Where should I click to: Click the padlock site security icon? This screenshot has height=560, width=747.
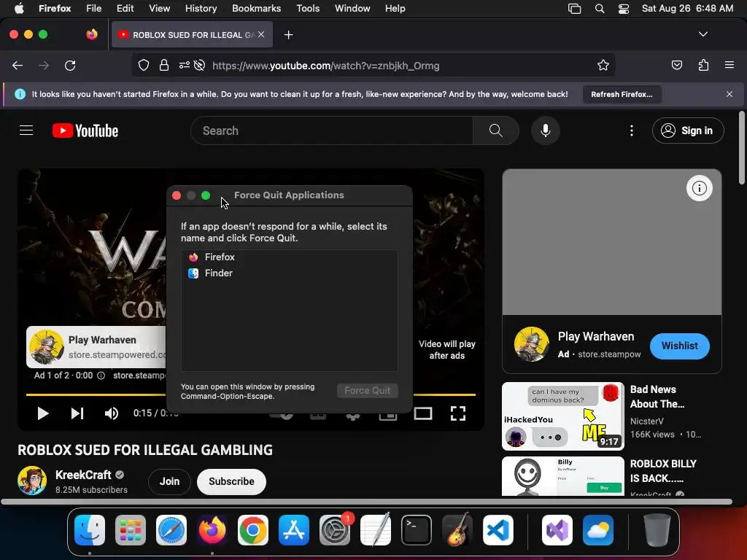164,66
